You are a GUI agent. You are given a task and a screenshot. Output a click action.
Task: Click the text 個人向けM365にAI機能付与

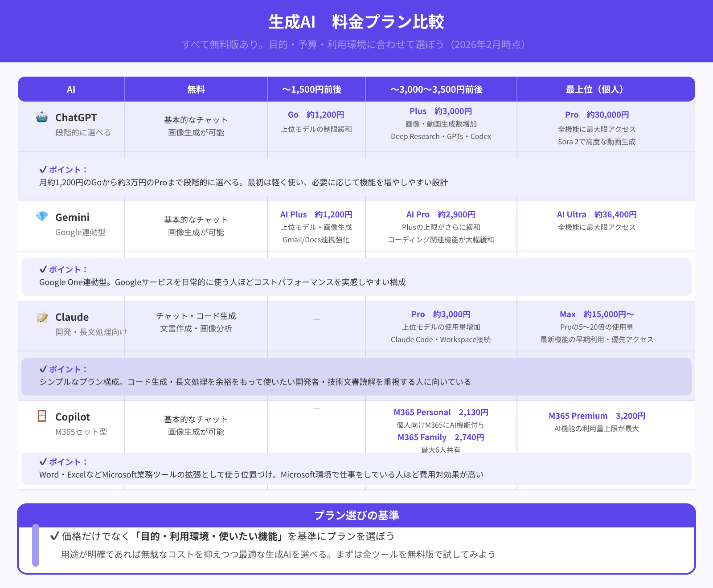(441, 425)
